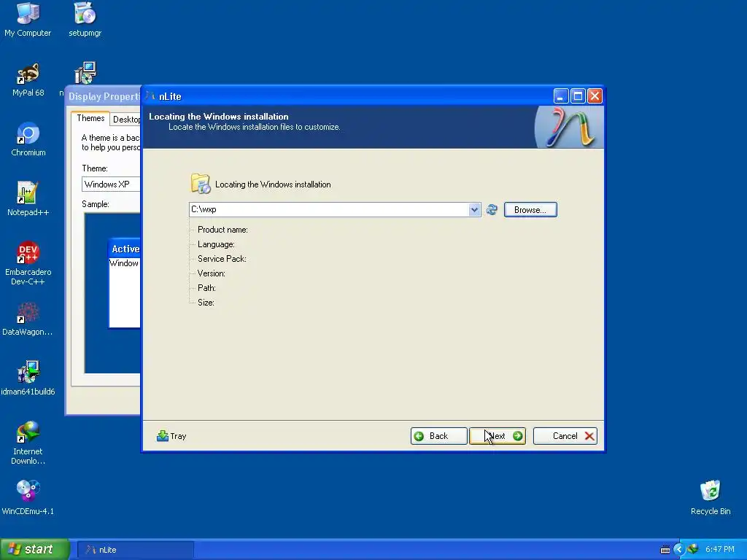Click the refresh icon beside path field

point(492,209)
